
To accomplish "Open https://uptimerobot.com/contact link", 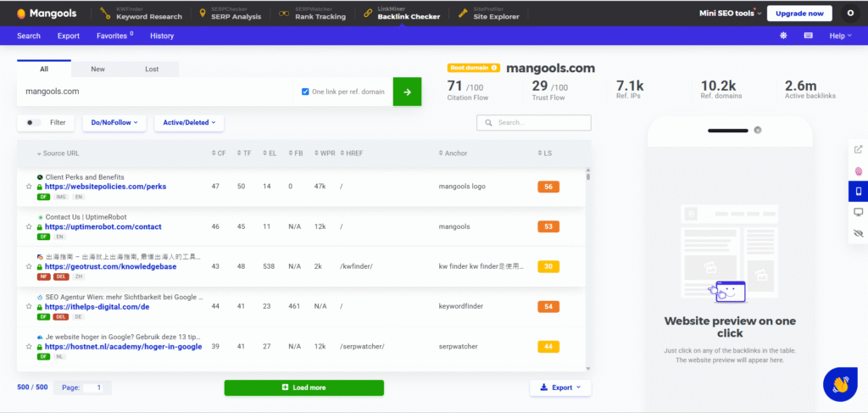I will pyautogui.click(x=103, y=227).
